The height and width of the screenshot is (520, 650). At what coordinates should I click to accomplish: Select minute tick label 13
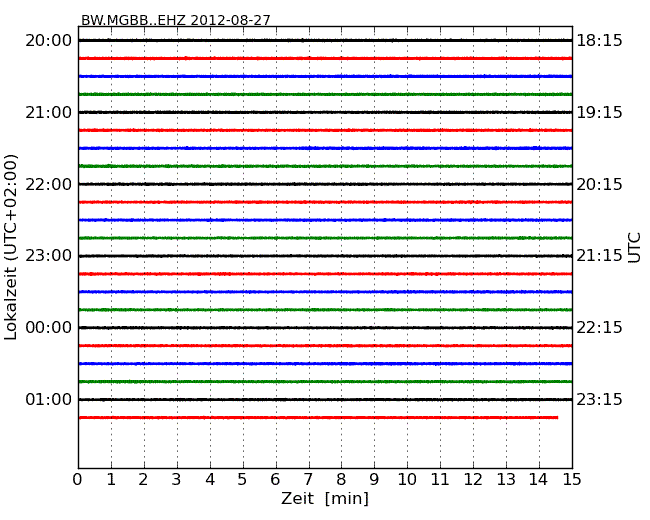(506, 479)
